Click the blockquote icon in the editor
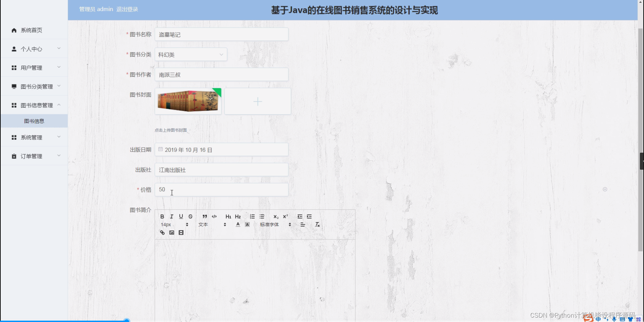Screen dimensions: 644x322 204,216
